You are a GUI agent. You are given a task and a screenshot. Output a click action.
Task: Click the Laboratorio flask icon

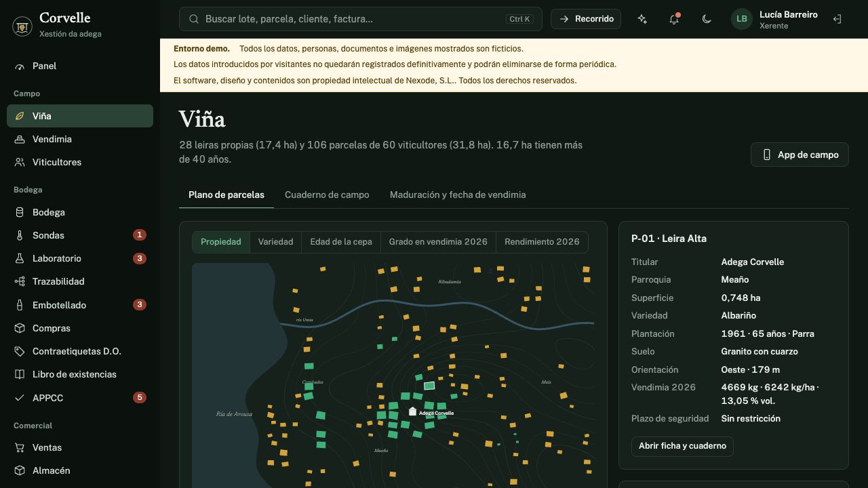click(x=20, y=259)
